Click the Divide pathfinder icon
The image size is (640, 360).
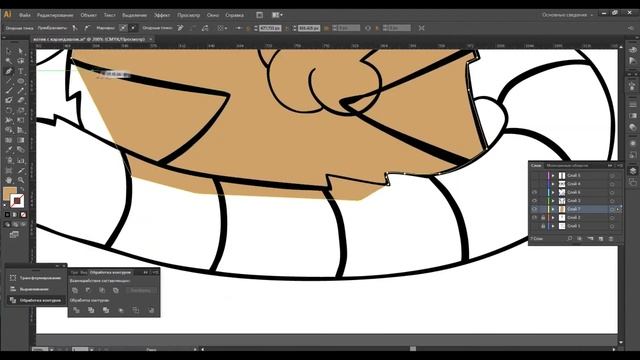click(76, 310)
